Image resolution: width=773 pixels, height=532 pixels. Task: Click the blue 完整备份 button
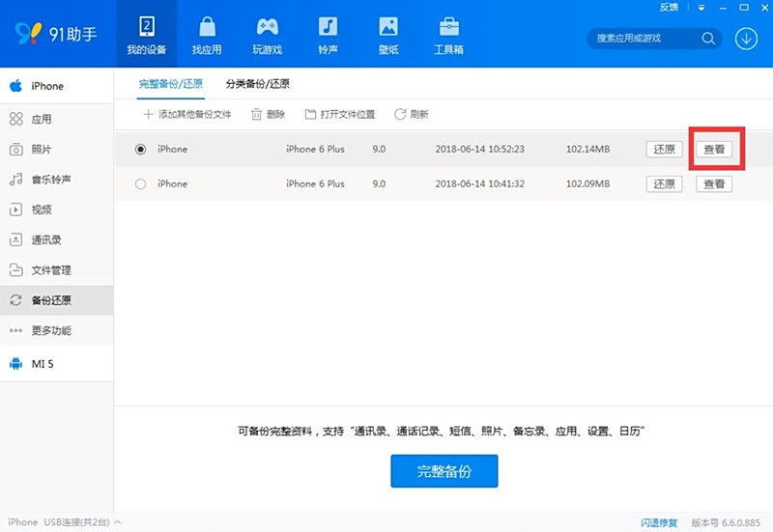coord(444,471)
